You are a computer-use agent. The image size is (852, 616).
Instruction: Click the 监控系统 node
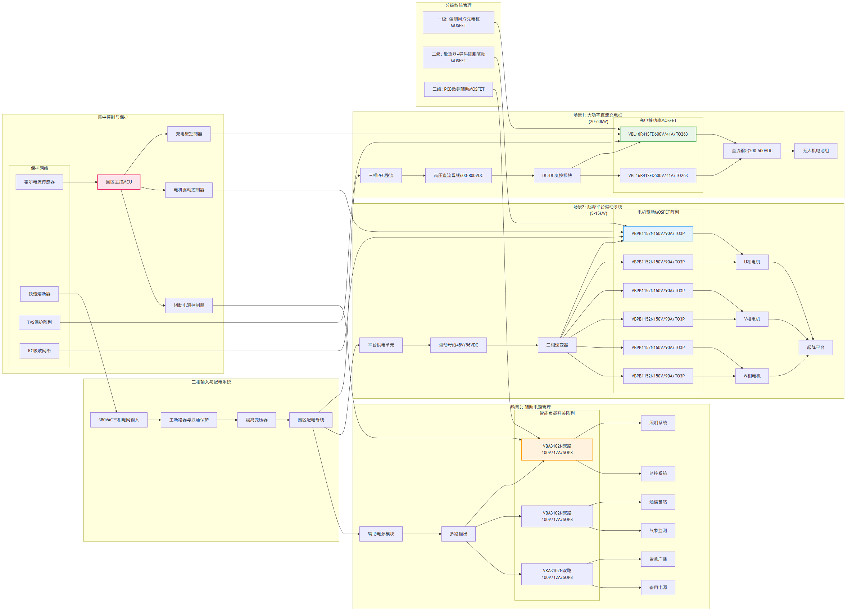[658, 474]
